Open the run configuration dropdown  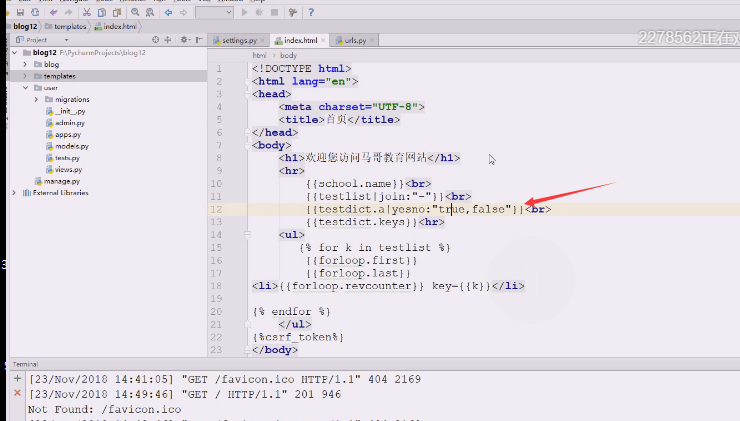click(x=214, y=12)
